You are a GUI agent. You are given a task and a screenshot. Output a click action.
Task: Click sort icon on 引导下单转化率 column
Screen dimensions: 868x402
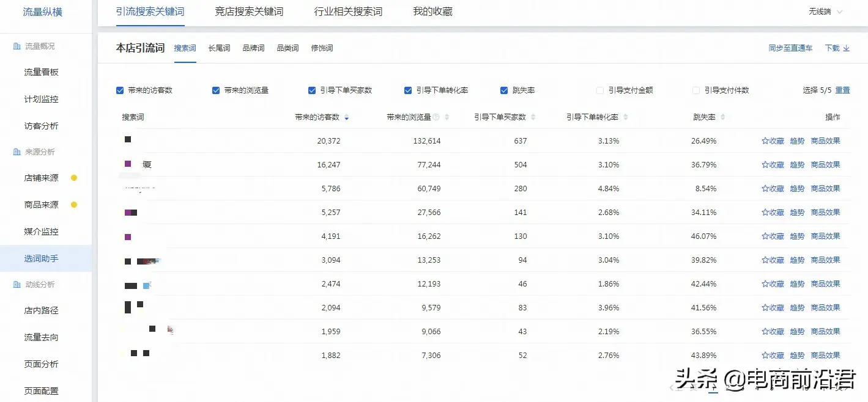coord(625,117)
